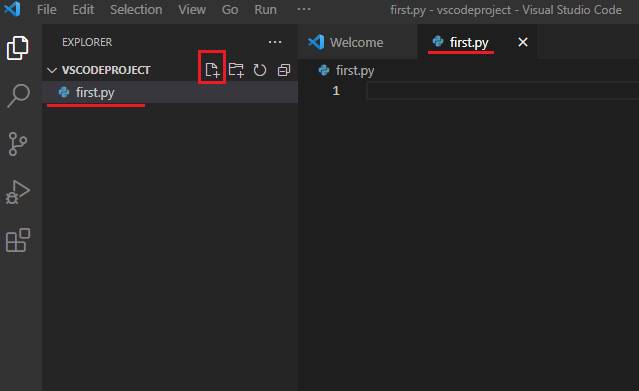Screen dimensions: 639x391
Task: Open the Run and Debug view
Action: 18,192
